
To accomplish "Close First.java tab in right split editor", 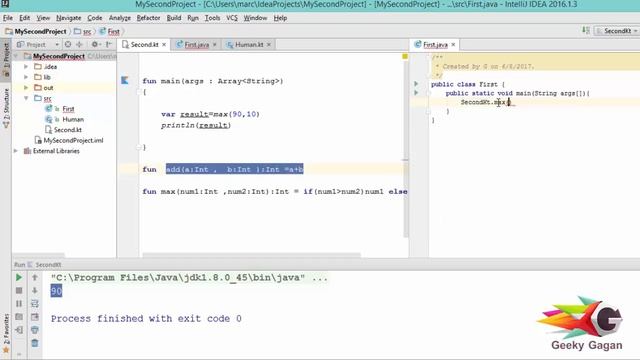I will [453, 44].
